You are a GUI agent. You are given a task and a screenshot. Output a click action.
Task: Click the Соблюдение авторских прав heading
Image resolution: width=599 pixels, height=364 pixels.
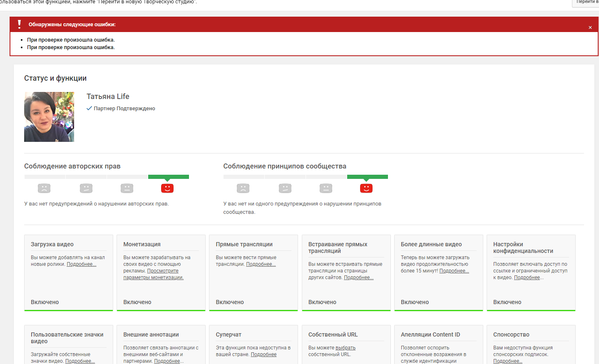[72, 166]
